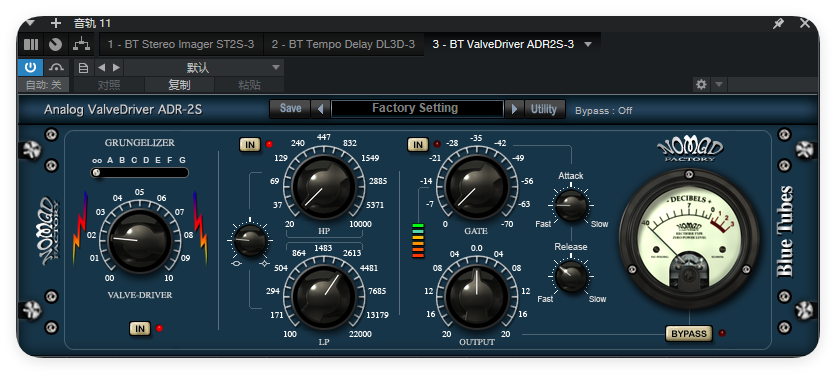Click the Bypass : Off status text
836x374 pixels.
point(604,110)
